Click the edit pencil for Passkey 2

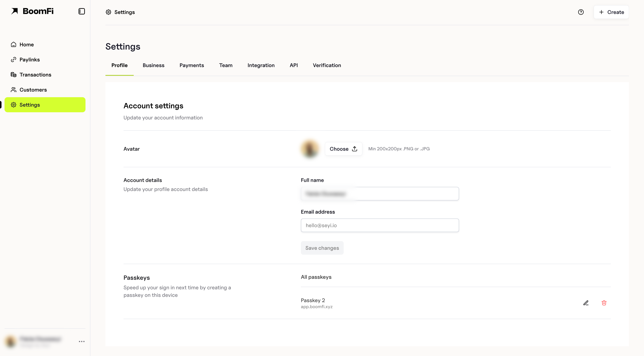point(586,303)
